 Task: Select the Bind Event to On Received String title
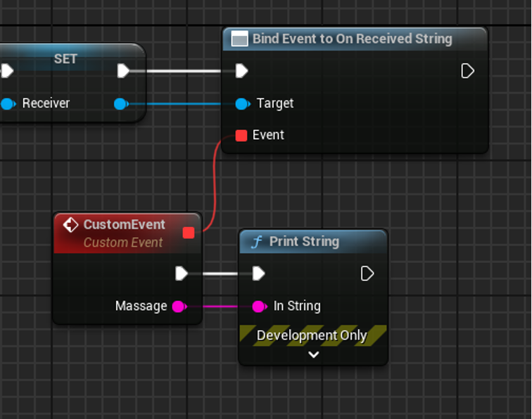pyautogui.click(x=352, y=39)
